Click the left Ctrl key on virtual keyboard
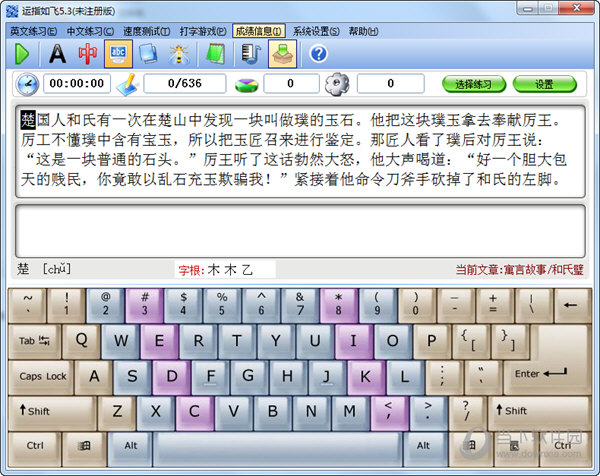Image resolution: width=600 pixels, height=476 pixels. pos(35,448)
